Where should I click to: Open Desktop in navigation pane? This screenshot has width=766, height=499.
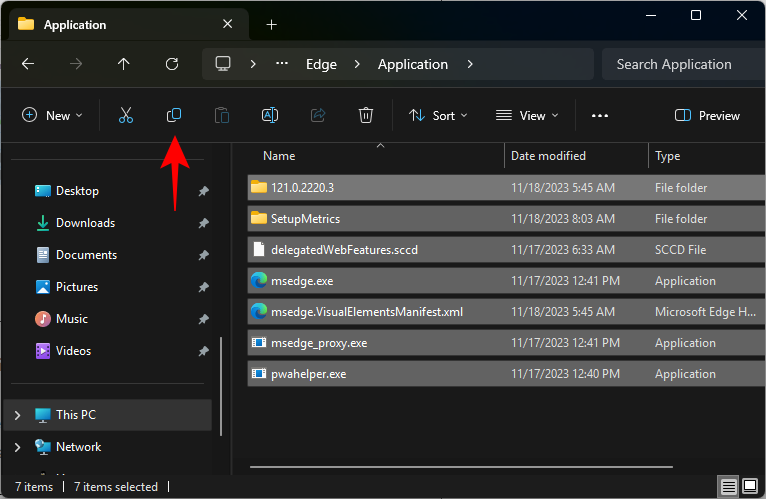(x=77, y=191)
